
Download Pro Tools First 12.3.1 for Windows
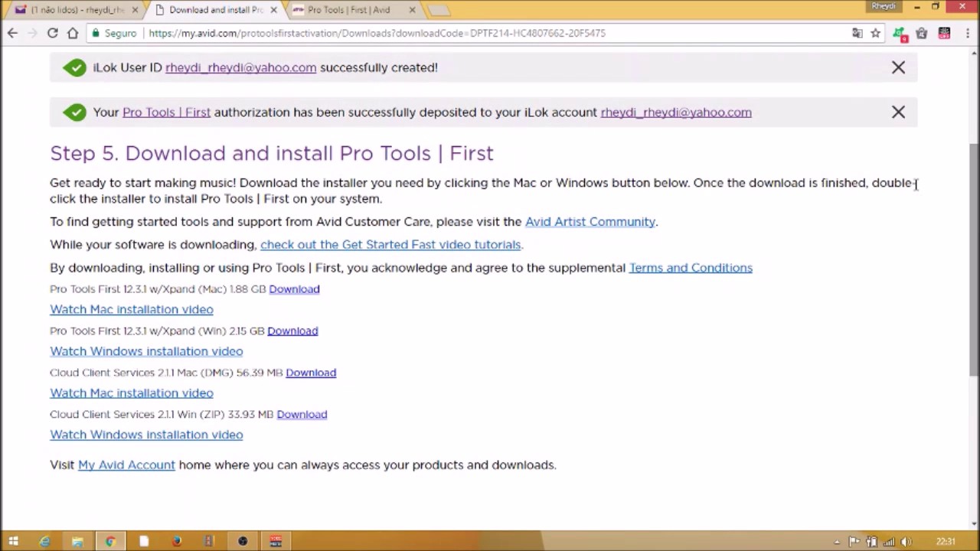click(292, 331)
